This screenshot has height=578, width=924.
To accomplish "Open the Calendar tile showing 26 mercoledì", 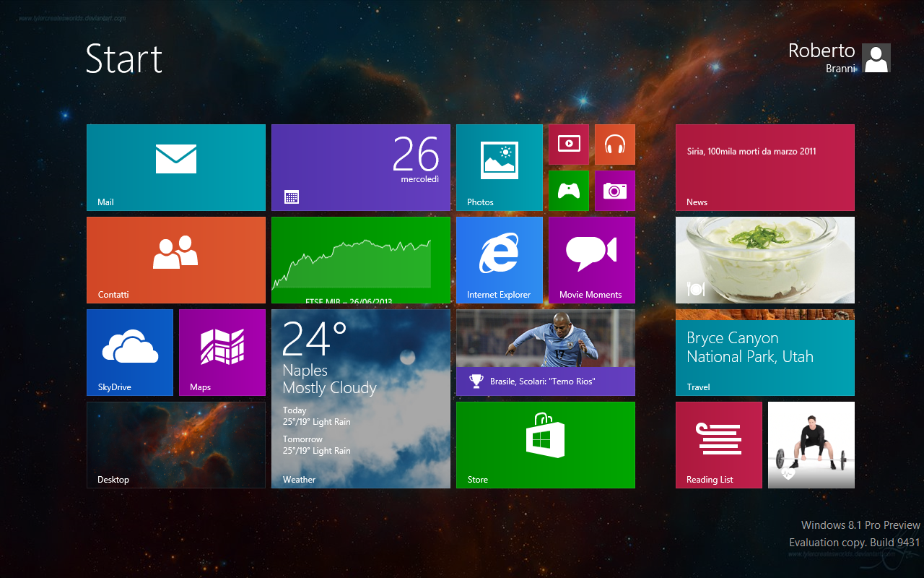I will 361,168.
